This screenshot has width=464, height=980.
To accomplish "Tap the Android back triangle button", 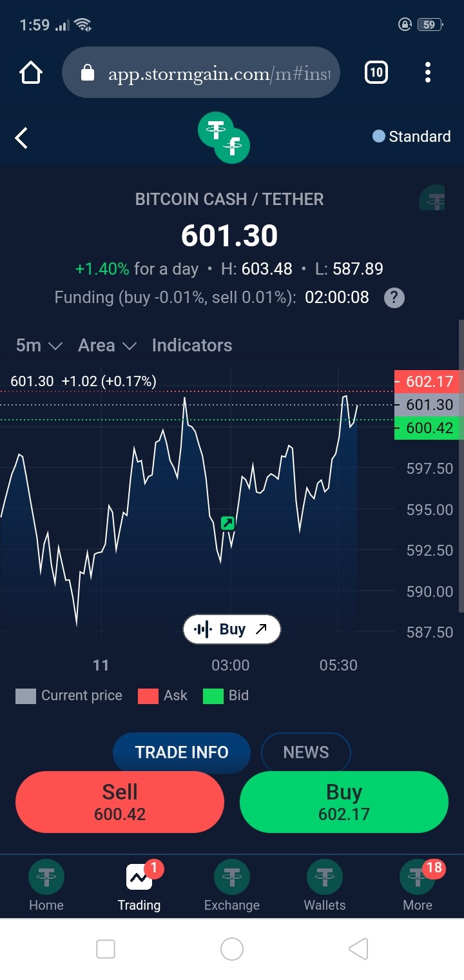I will (358, 949).
